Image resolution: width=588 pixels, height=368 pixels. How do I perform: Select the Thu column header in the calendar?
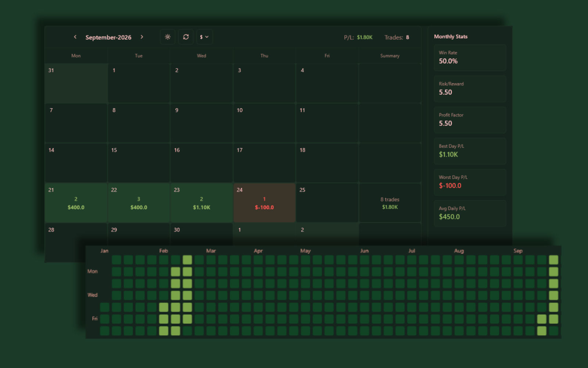(264, 56)
